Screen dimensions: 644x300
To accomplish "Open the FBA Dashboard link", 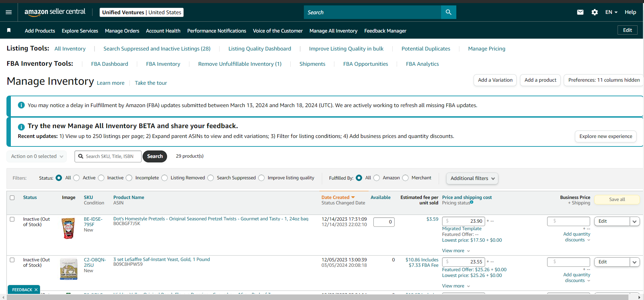I will click(x=109, y=64).
